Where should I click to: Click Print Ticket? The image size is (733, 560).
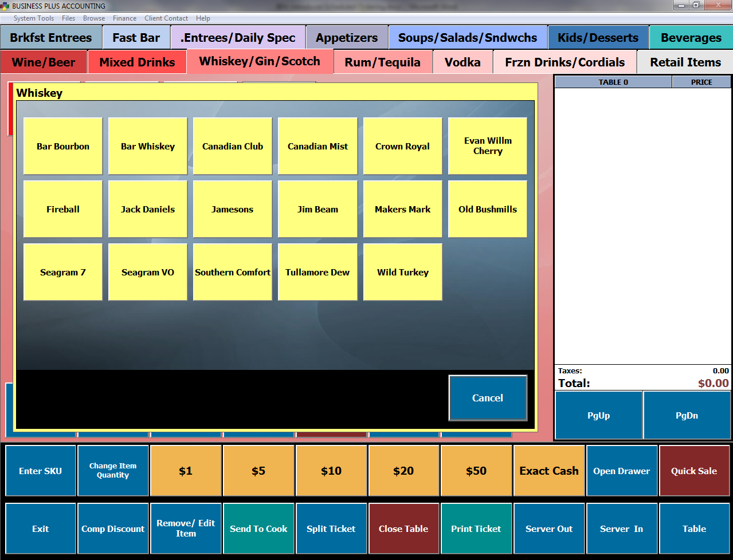pos(476,529)
